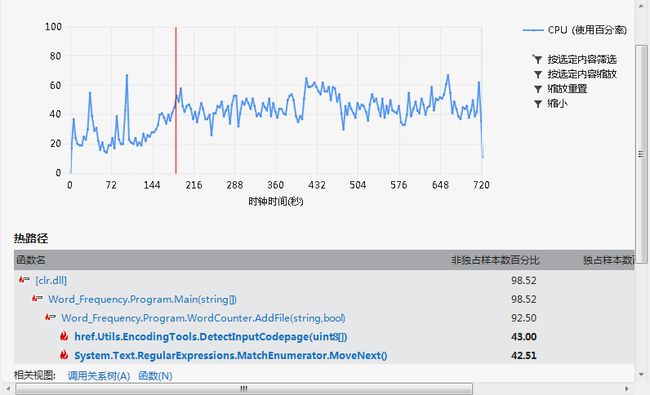Click the 98.52 value in Program.Main row
650x395 pixels.
click(x=524, y=299)
